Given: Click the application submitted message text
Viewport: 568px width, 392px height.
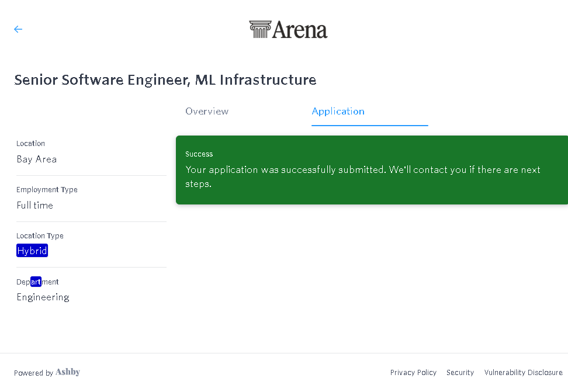Looking at the screenshot, I should point(362,176).
